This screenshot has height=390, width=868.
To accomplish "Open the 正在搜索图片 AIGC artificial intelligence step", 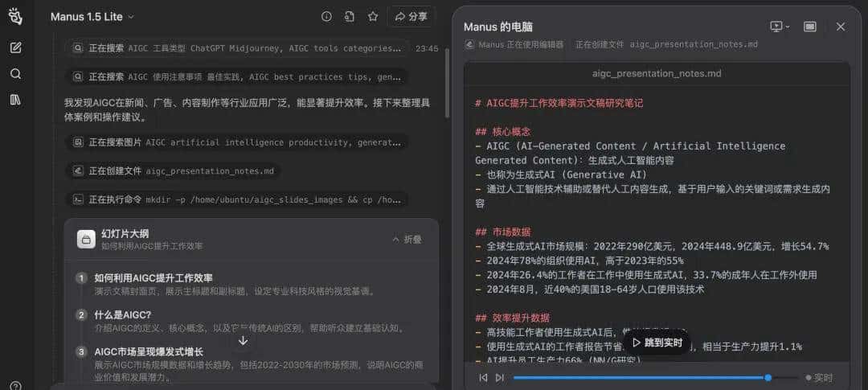I will 237,142.
